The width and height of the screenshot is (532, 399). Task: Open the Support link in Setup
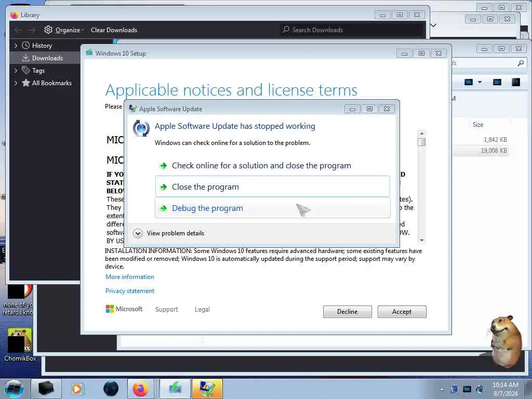[x=167, y=310]
